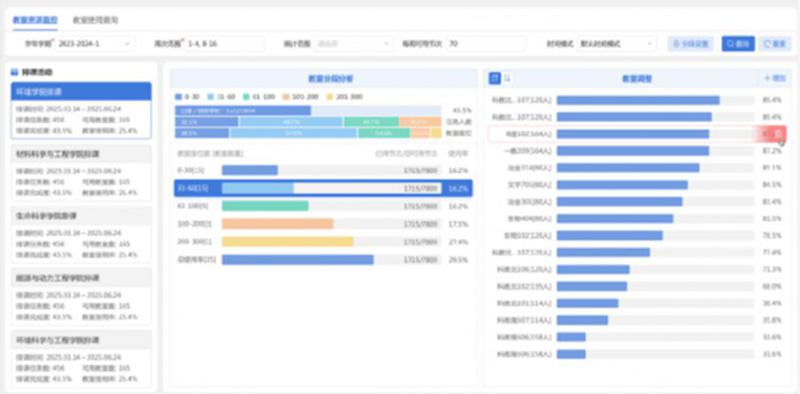Select the first tab, classroom resource monitoring

point(35,20)
